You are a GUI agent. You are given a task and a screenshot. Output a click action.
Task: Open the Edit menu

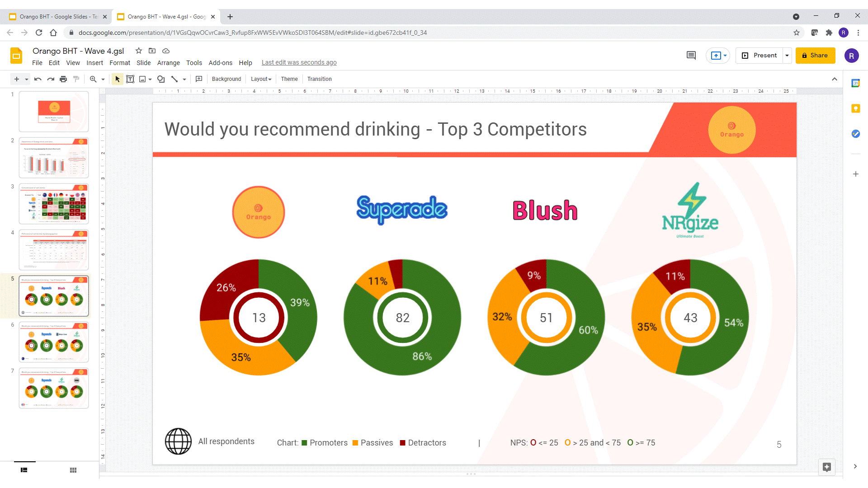tap(54, 63)
